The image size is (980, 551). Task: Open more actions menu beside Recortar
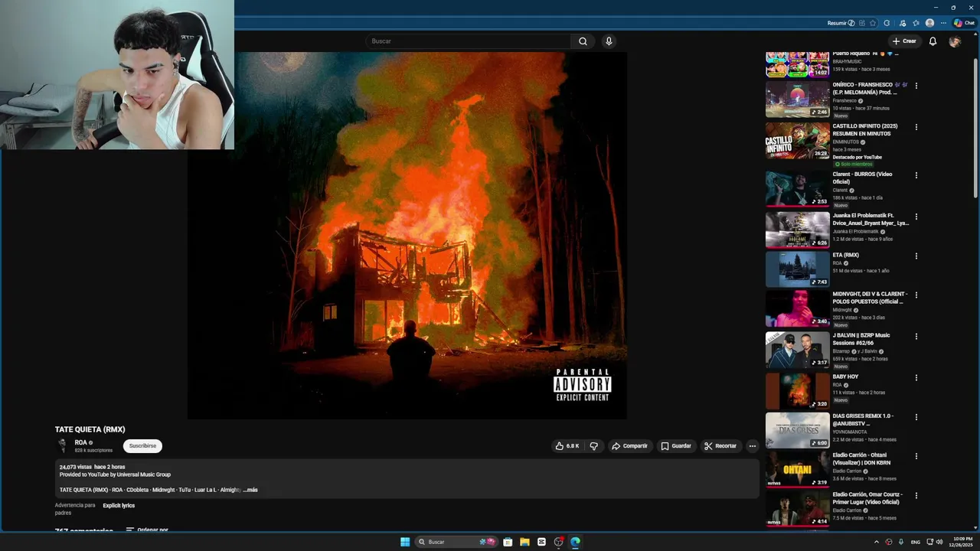pyautogui.click(x=753, y=446)
